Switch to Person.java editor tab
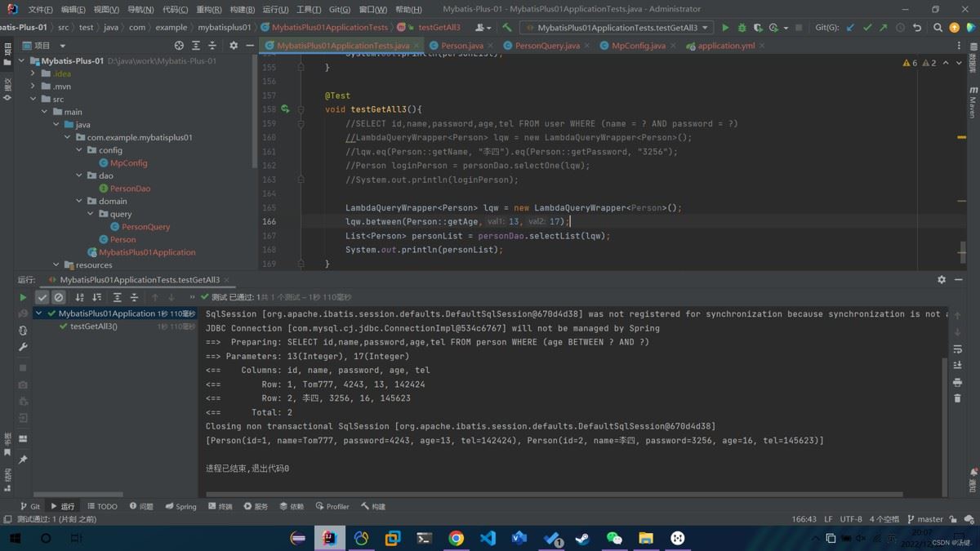 pos(461,46)
